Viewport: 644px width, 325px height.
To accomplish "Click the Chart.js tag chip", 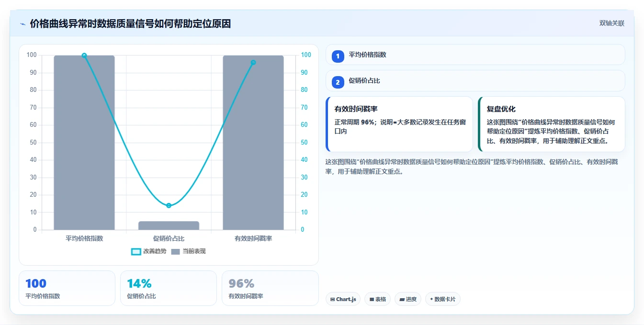I will coord(343,299).
